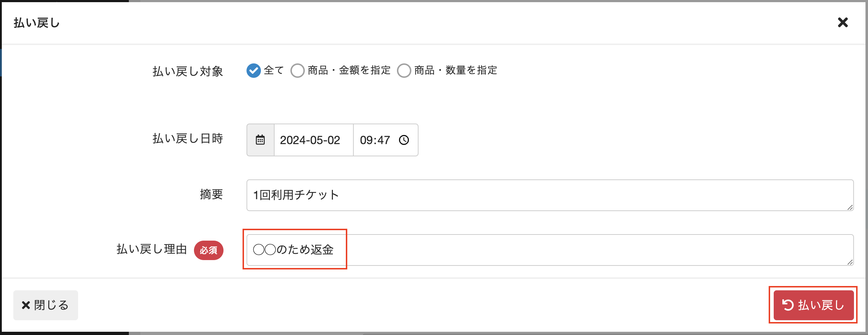Open the calendar icon beside the refund date
The image size is (868, 335).
[x=260, y=140]
